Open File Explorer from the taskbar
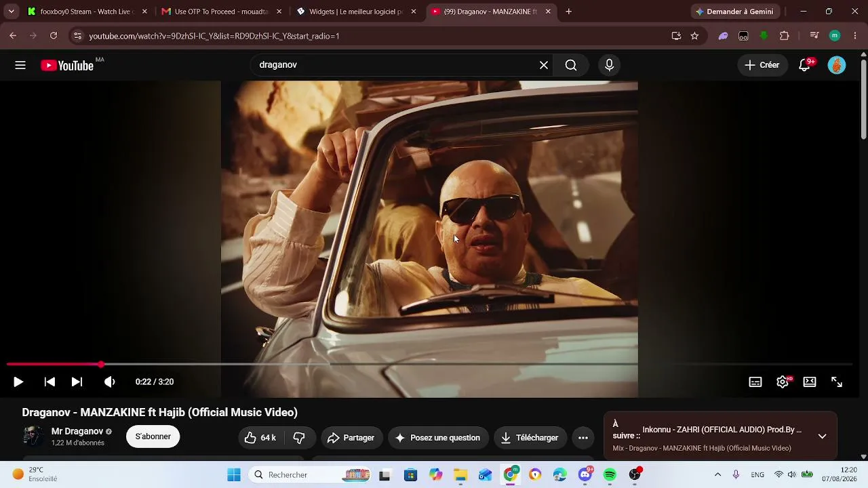The width and height of the screenshot is (868, 488). [x=460, y=475]
